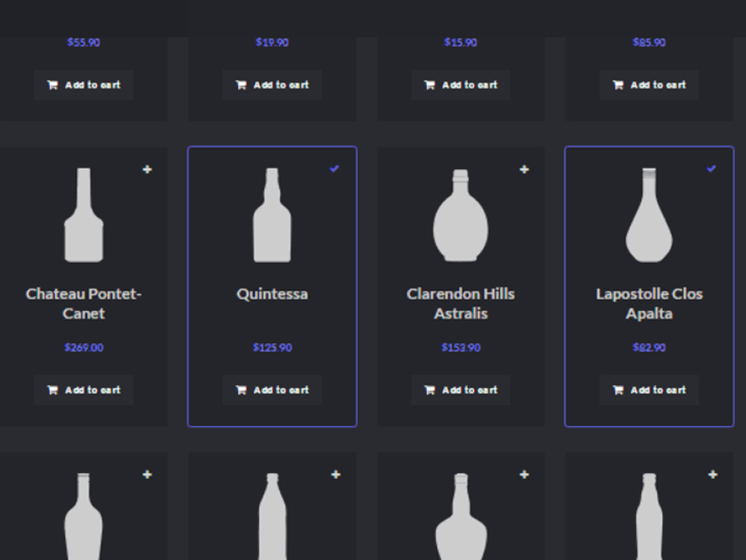View the Lapostolle Clos Apalta bottle image
The width and height of the screenshot is (746, 560).
[649, 216]
